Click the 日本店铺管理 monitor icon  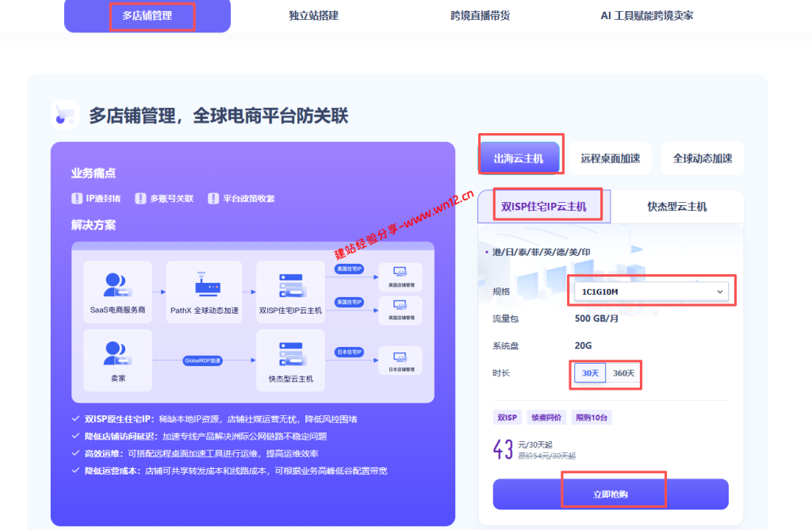point(400,357)
